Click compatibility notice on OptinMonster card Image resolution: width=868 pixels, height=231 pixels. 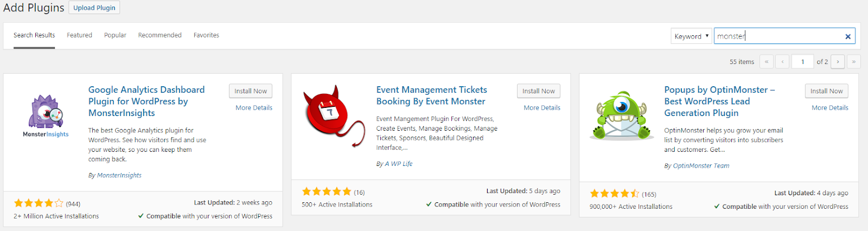(x=781, y=207)
